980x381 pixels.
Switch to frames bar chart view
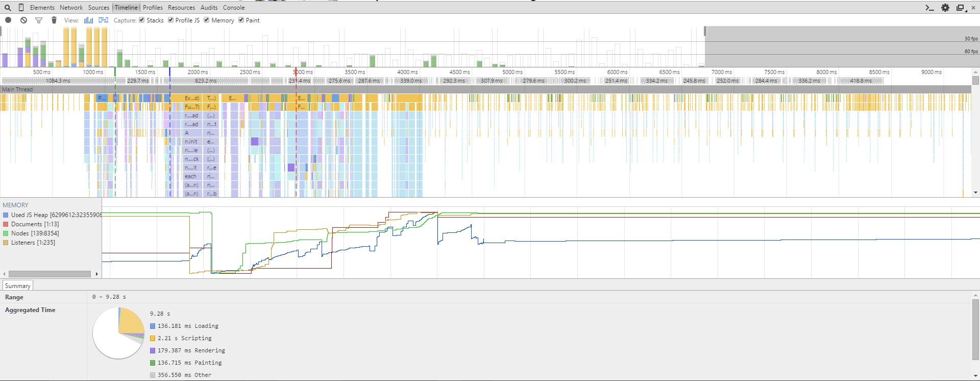tap(89, 20)
